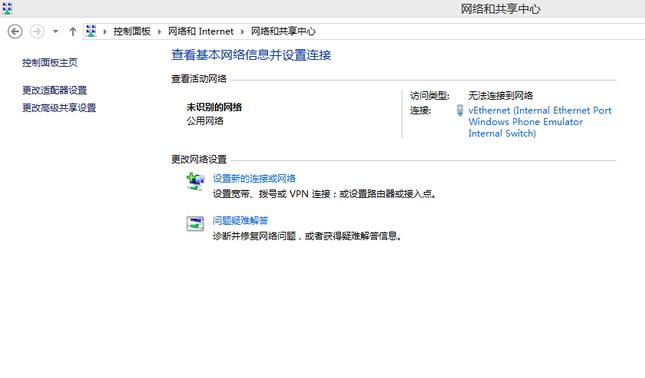Image resolution: width=645 pixels, height=378 pixels.
Task: Click the network icon in the address bar
Action: point(91,31)
